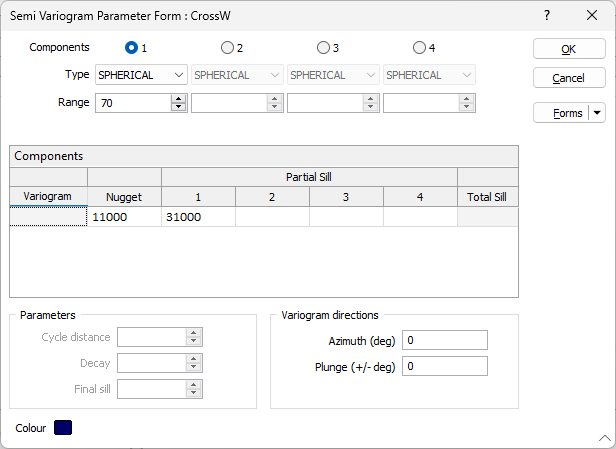
Task: Pick the dark blue Colour swatch
Action: point(63,428)
